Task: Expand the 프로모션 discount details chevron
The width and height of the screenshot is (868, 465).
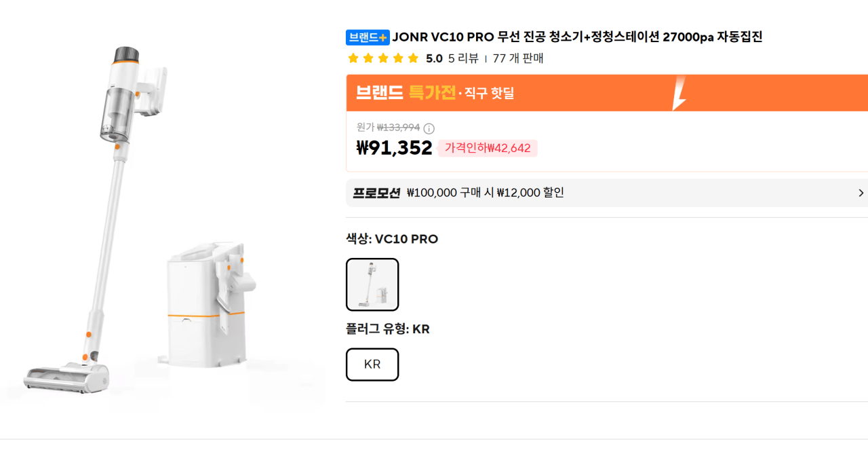Action: point(861,193)
